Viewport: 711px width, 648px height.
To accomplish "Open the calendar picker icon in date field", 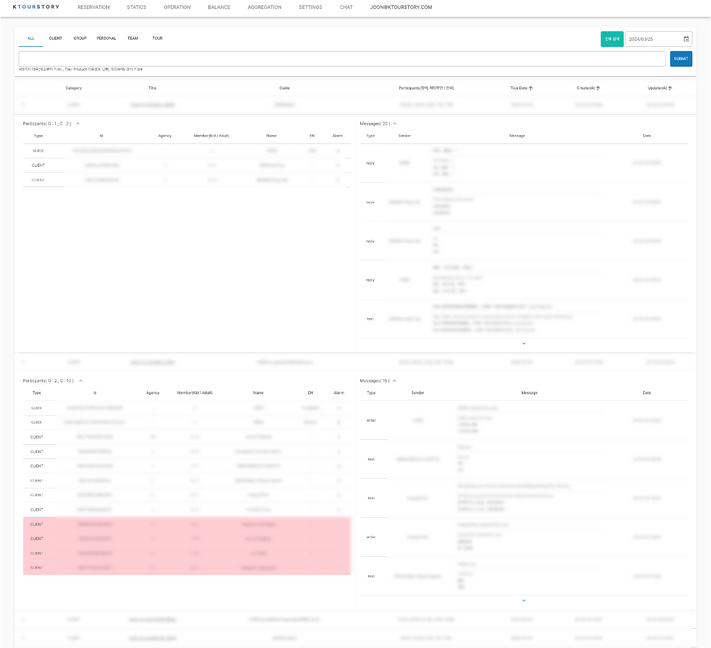I will [x=686, y=39].
